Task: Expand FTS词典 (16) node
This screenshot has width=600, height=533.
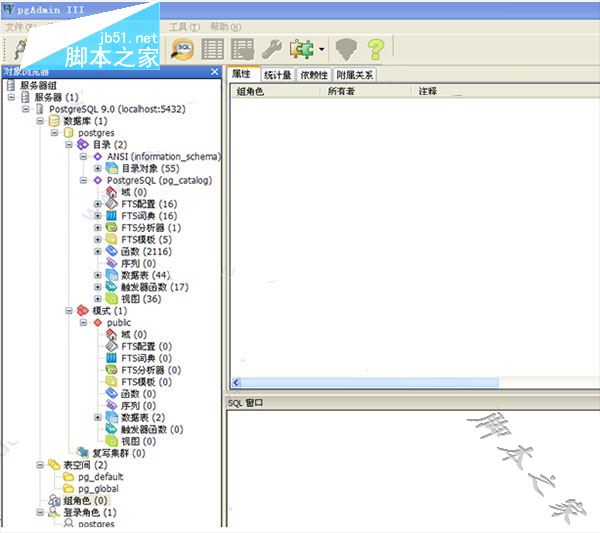Action: [98, 216]
